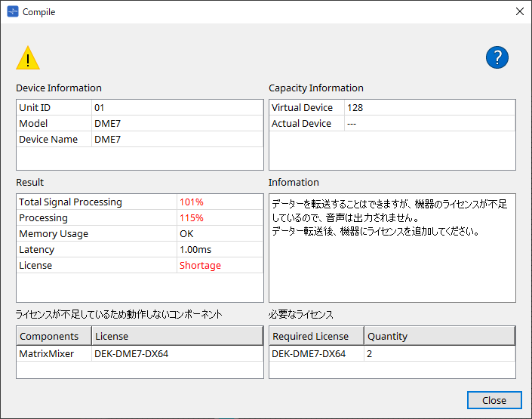The height and width of the screenshot is (419, 532).
Task: Click the Memory Usage label
Action: tap(54, 233)
